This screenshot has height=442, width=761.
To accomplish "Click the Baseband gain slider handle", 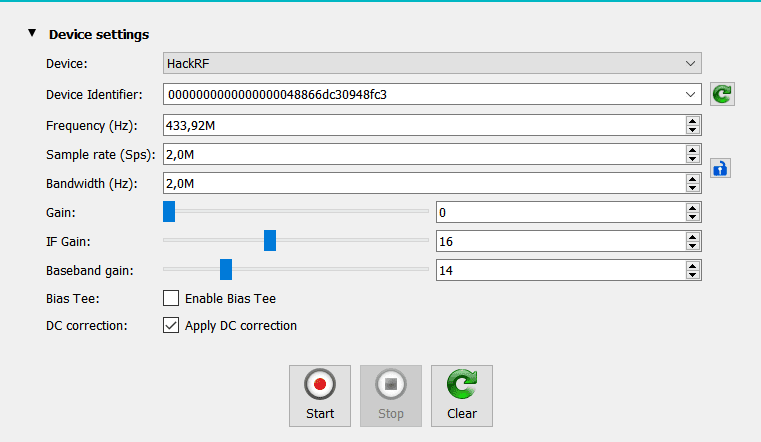I will point(226,270).
